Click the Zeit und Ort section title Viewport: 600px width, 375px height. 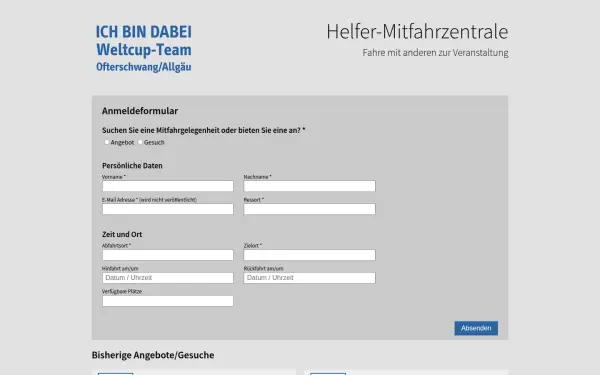tap(122, 234)
